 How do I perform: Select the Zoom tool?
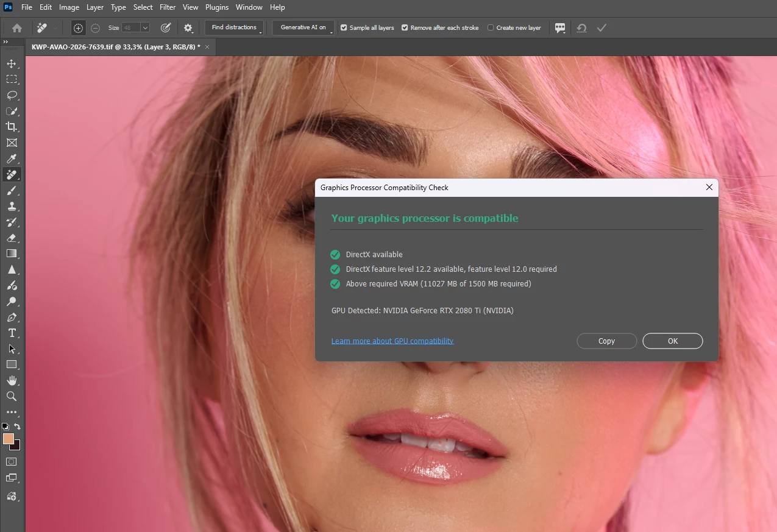(x=12, y=396)
